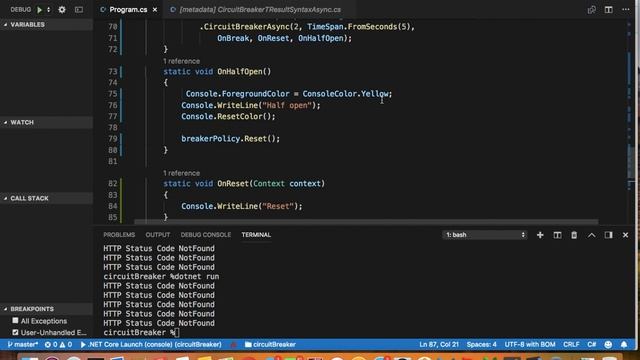The image size is (640, 360).
Task: Click the circuitBreaker folder item in the status bar
Action: tap(270, 344)
